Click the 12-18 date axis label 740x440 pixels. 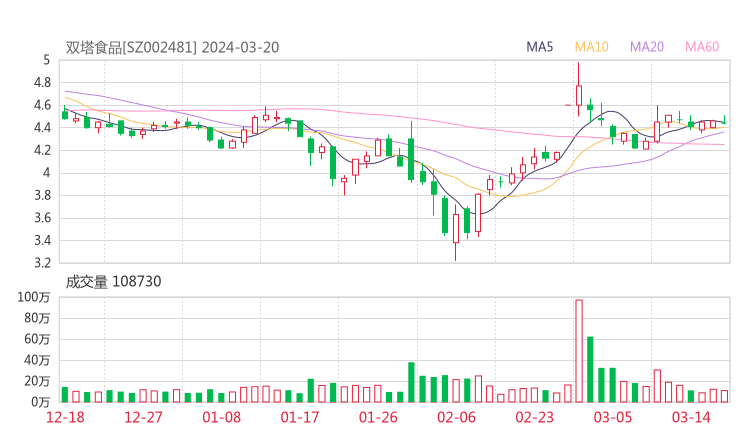(x=65, y=417)
